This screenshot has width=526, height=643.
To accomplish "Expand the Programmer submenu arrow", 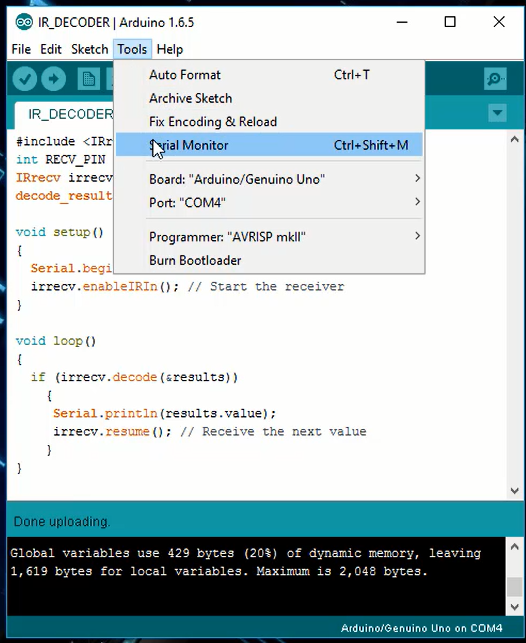I will (x=417, y=236).
